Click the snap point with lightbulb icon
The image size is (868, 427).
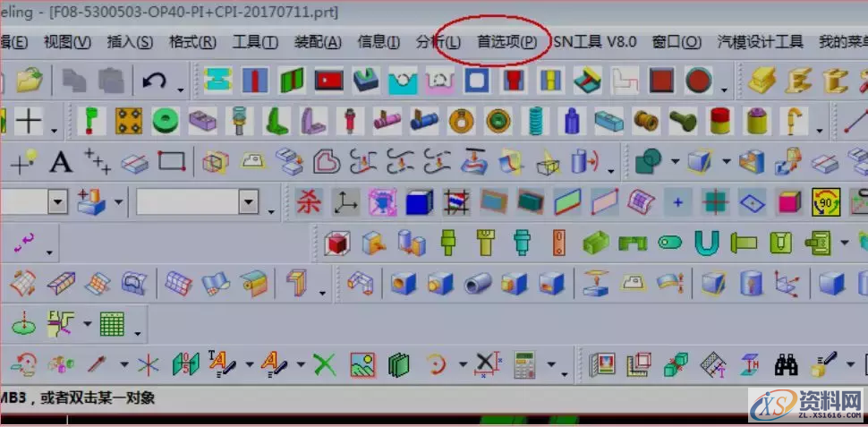(x=24, y=162)
